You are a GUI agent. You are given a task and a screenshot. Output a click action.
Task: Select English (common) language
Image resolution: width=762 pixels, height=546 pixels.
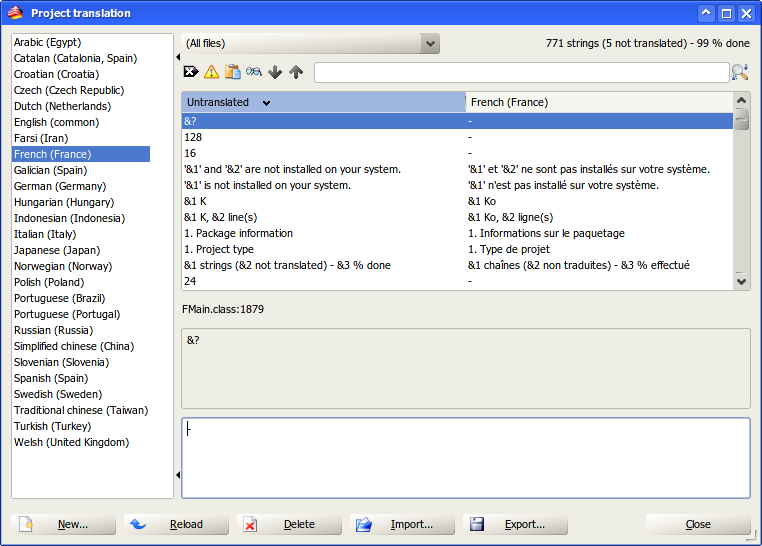[56, 122]
